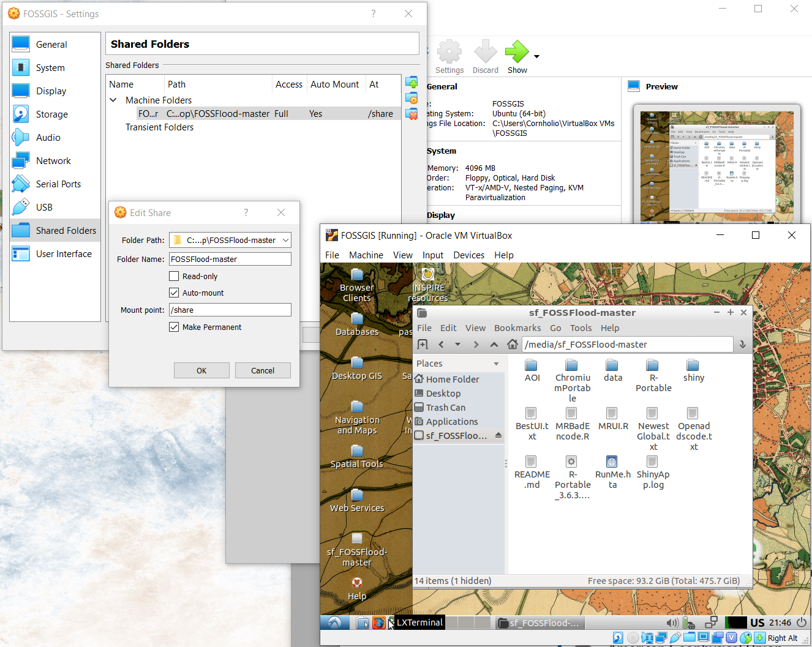Open the Show button dropdown arrow
Viewport: 812px width, 647px height.
point(537,56)
